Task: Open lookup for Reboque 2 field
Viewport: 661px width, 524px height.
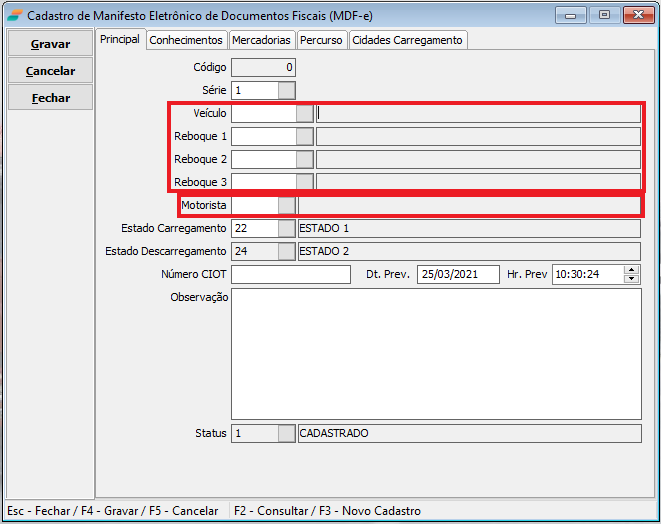Action: 304,159
